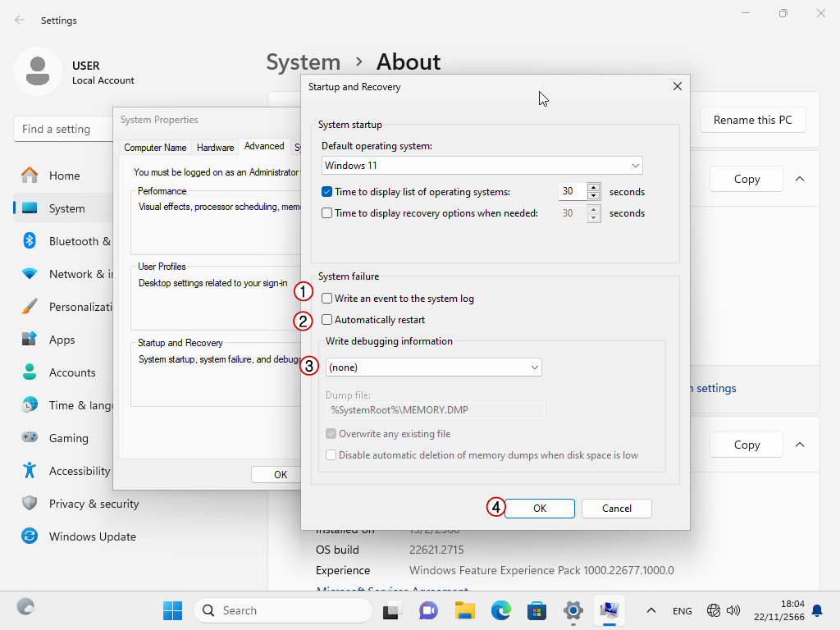Click Cancel in Startup and Recovery dialog
840x630 pixels.
coord(616,509)
